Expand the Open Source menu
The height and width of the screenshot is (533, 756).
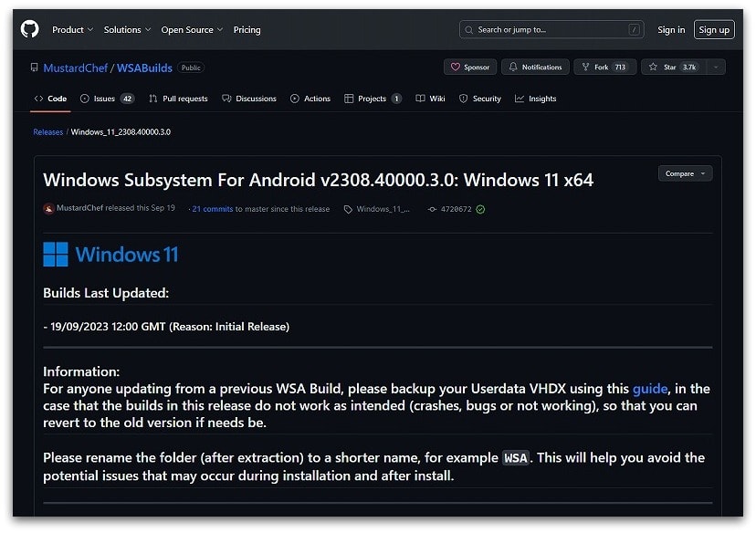pos(192,30)
